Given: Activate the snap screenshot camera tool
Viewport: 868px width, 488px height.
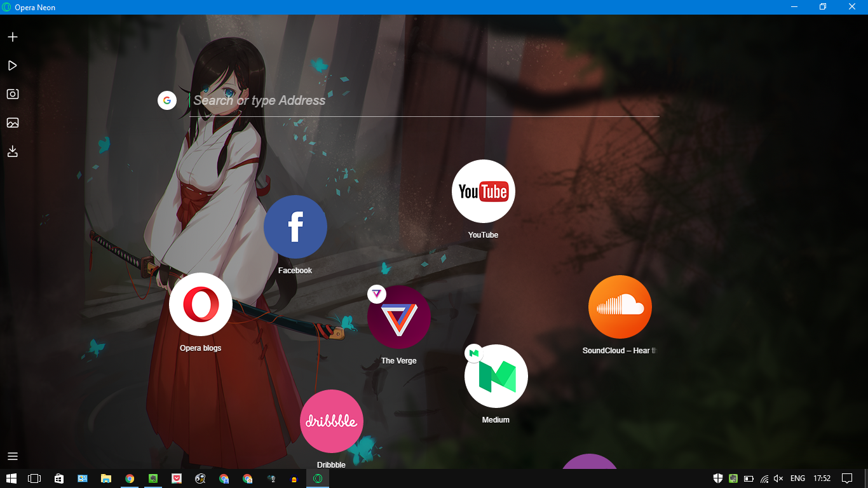Looking at the screenshot, I should [x=12, y=94].
